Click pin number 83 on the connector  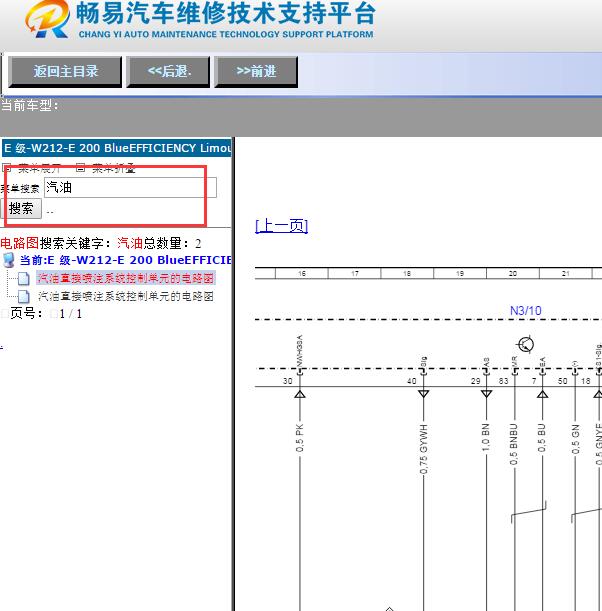click(503, 381)
